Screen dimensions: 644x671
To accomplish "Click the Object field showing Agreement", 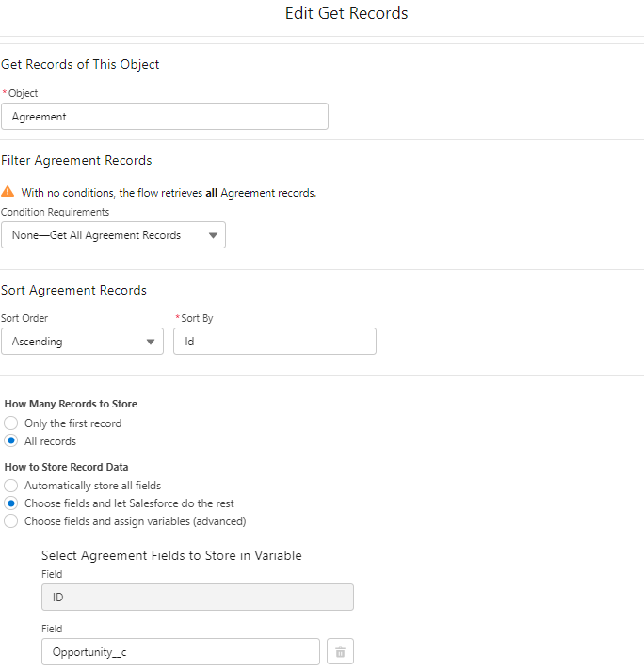I will [165, 117].
